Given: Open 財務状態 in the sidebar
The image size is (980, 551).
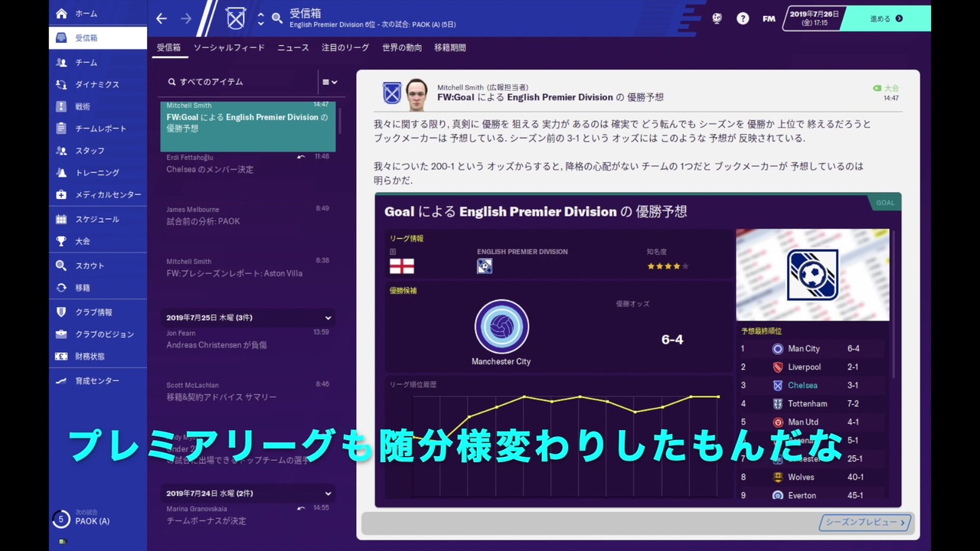Looking at the screenshot, I should click(98, 357).
